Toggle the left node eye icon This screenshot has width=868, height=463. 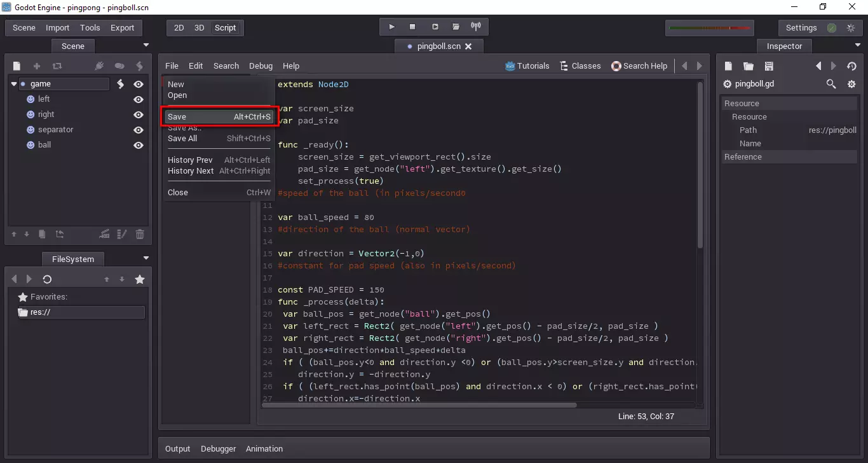(139, 99)
